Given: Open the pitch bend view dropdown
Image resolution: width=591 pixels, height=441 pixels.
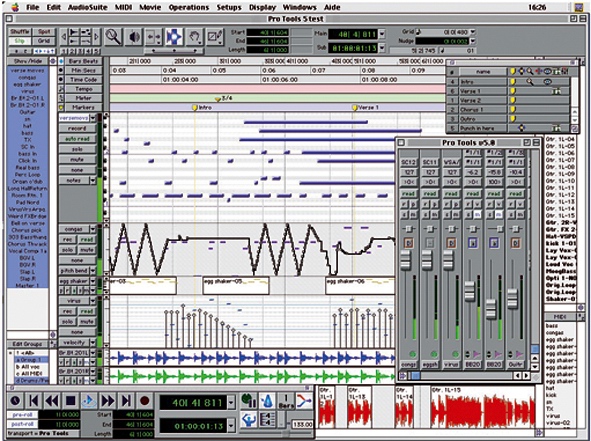Looking at the screenshot, I should [93, 271].
